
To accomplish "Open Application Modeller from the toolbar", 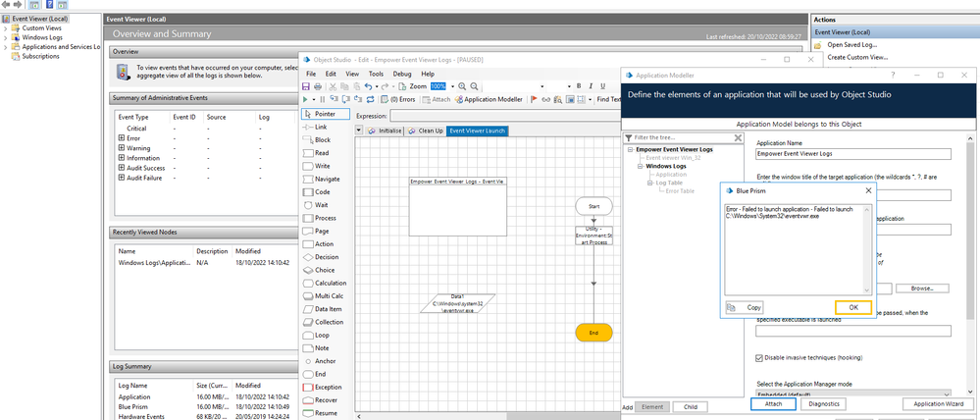I will point(489,99).
